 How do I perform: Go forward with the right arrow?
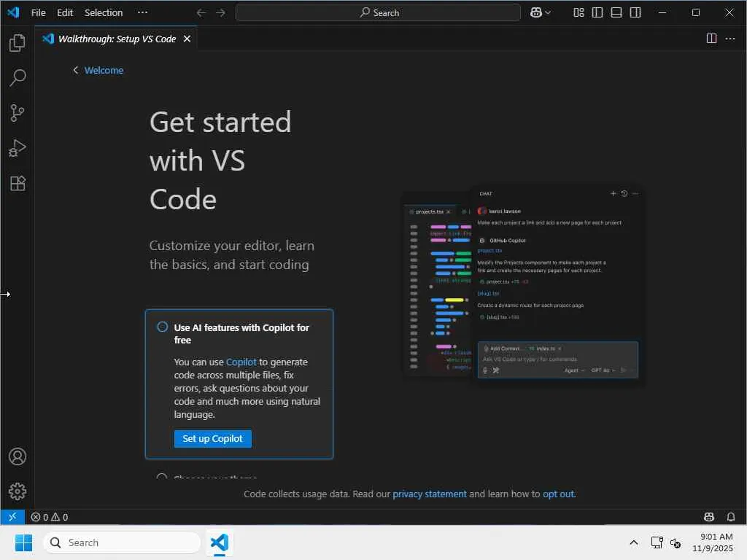[220, 13]
